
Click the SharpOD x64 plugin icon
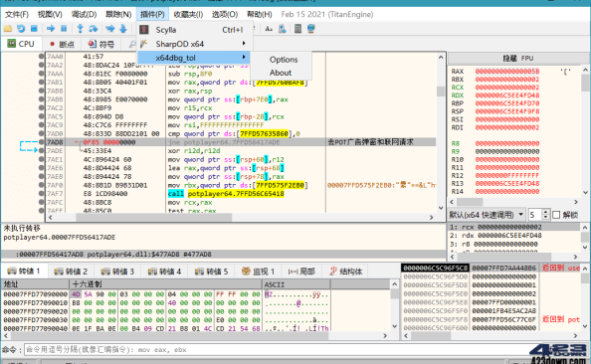click(x=143, y=44)
